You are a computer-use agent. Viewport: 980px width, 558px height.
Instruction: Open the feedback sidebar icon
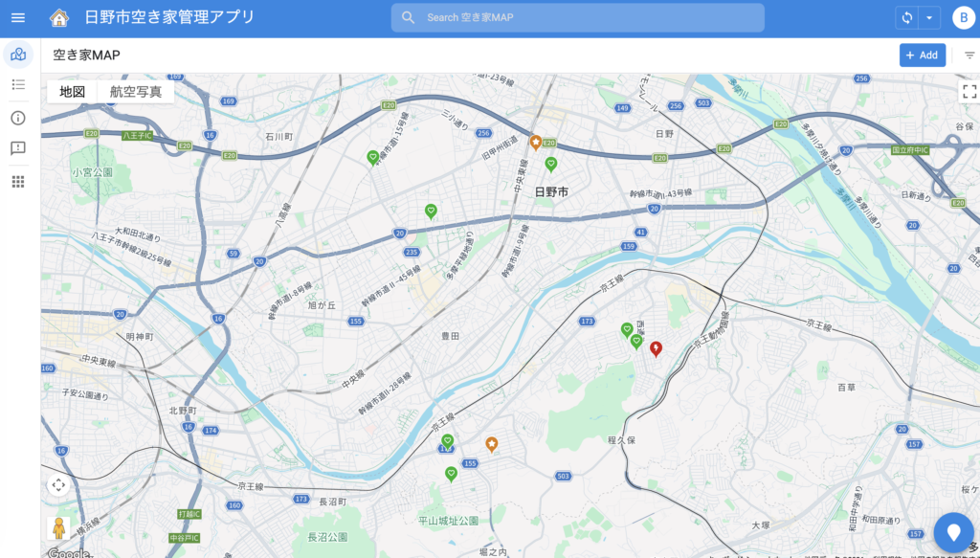[18, 148]
